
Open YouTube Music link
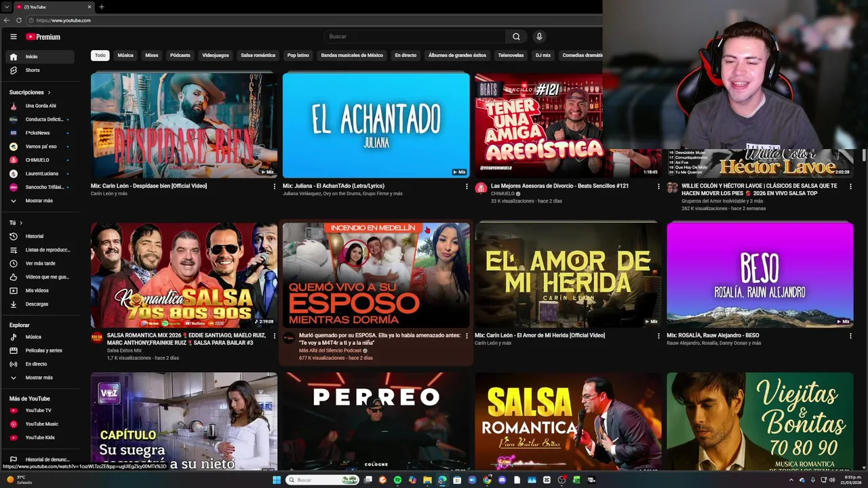pos(41,424)
